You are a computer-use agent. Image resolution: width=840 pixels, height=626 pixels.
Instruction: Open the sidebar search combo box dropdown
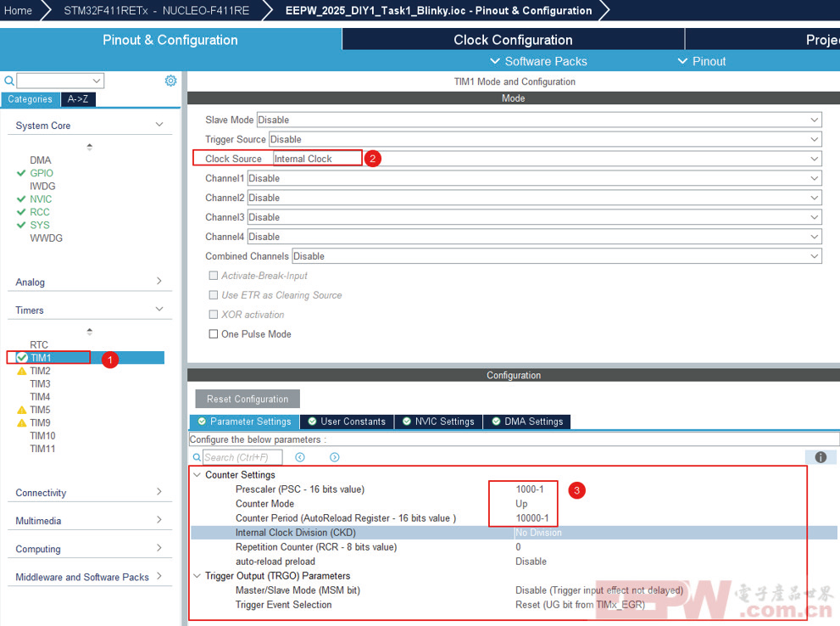[97, 81]
